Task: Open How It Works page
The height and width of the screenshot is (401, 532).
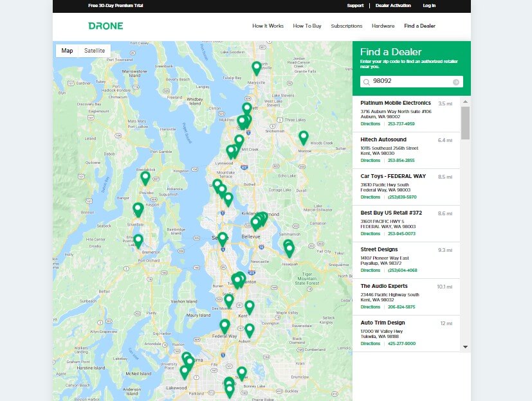Action: click(x=268, y=26)
